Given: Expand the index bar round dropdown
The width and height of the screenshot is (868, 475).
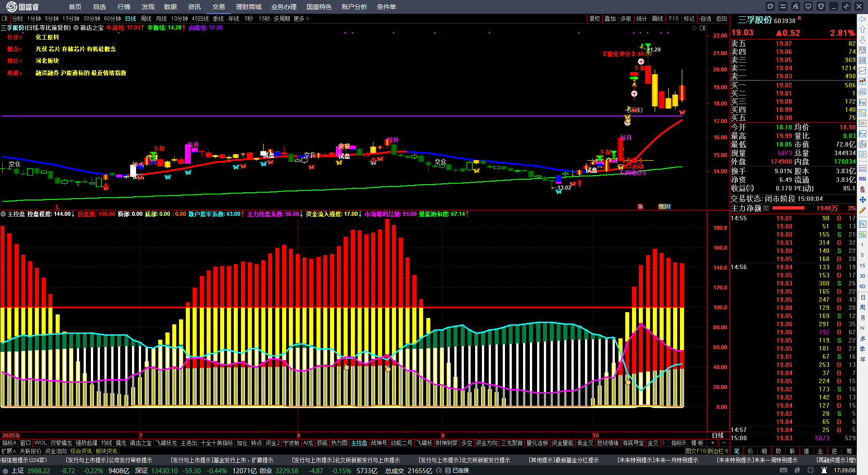Looking at the screenshot, I should 5,470.
